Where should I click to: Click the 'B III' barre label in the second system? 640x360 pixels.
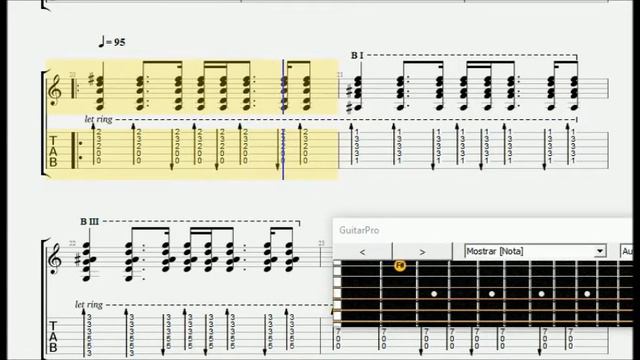click(89, 222)
